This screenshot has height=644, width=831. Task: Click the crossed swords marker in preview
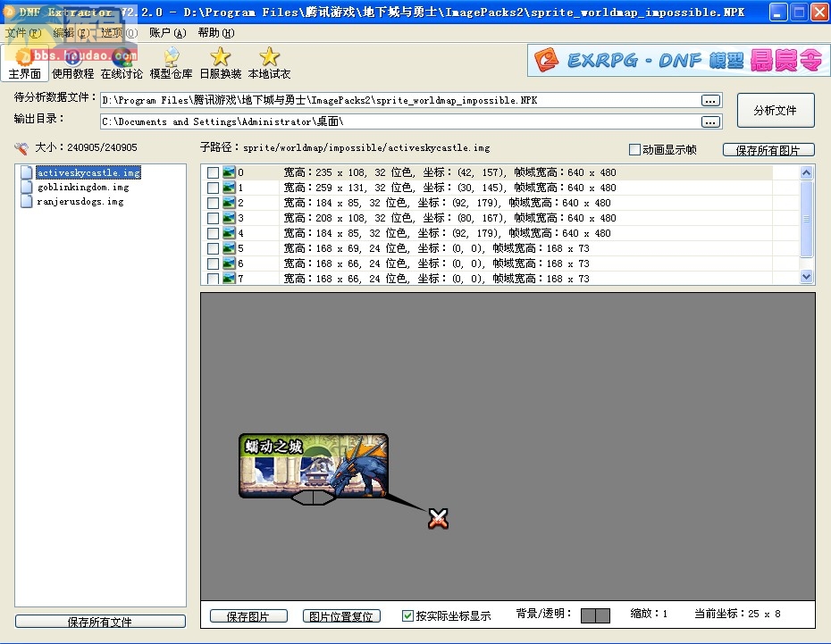pos(439,519)
